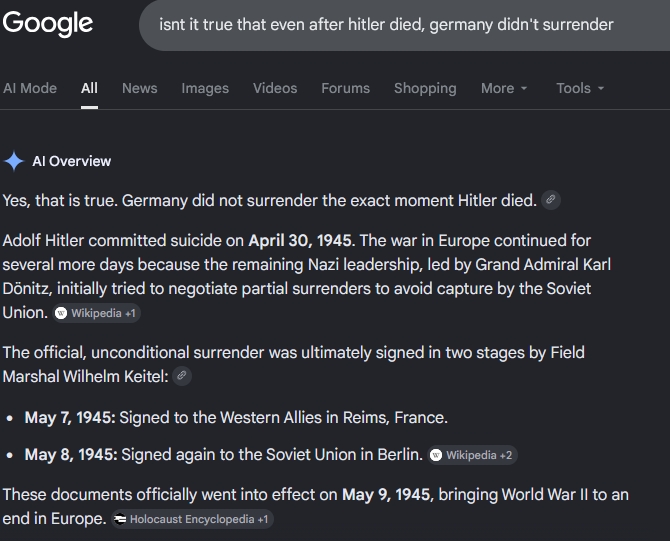Switch to the Videos tab
The image size is (670, 541).
[x=275, y=88]
